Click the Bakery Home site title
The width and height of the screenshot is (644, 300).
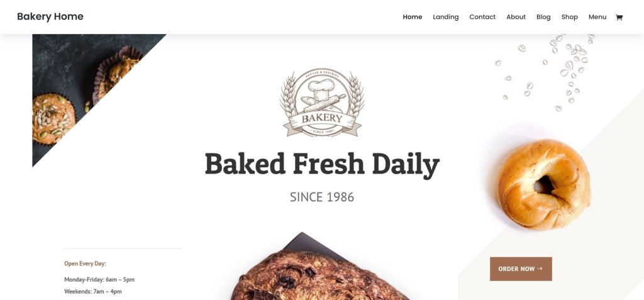pyautogui.click(x=50, y=17)
